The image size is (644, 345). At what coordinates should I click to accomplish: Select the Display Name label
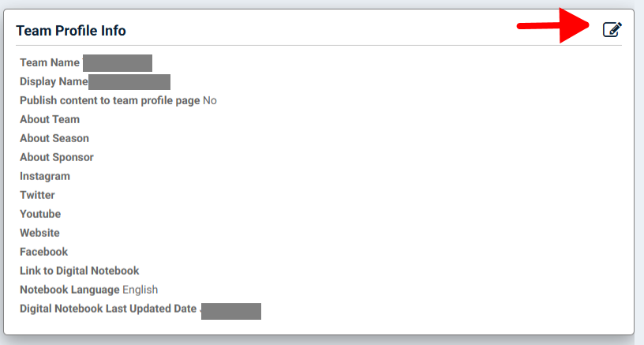(x=54, y=81)
